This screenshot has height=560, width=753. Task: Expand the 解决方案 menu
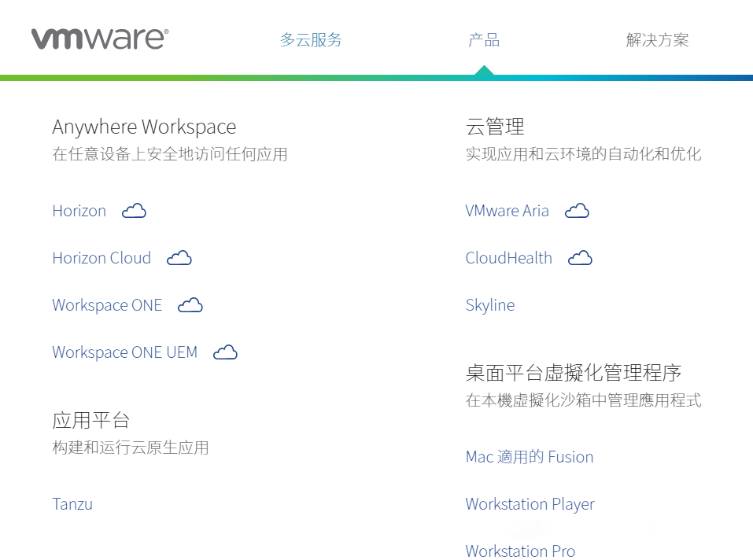pos(657,39)
